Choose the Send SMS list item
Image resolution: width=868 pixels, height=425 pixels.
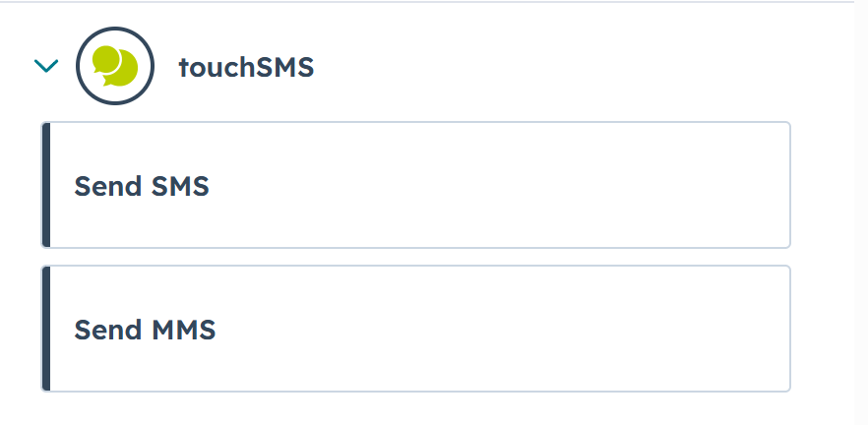415,185
